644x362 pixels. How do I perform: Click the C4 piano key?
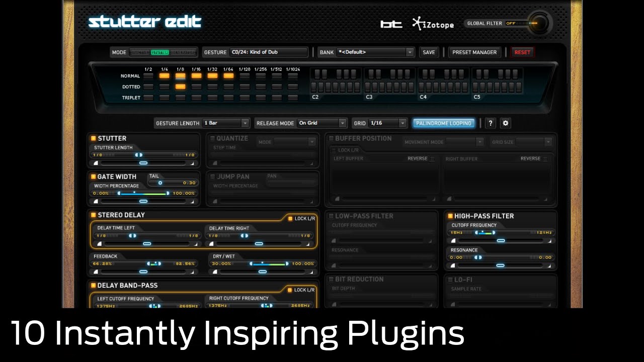click(x=422, y=87)
